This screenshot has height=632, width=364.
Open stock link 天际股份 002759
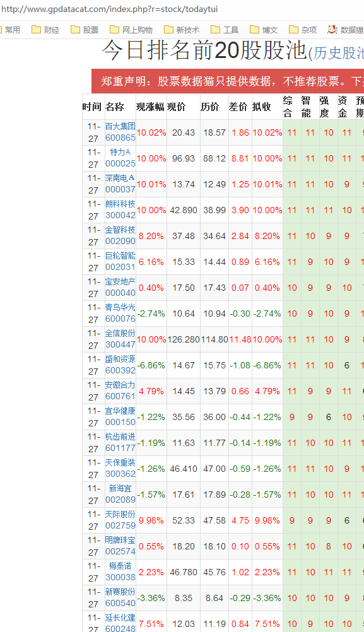point(120,520)
